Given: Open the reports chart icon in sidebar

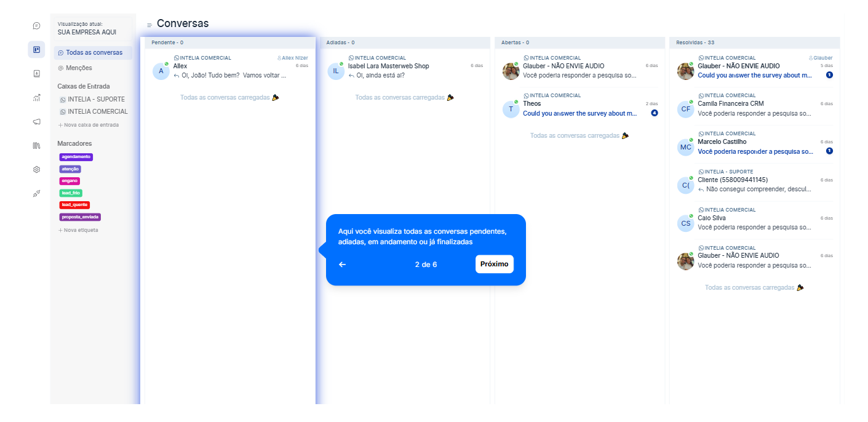Looking at the screenshot, I should tap(36, 97).
